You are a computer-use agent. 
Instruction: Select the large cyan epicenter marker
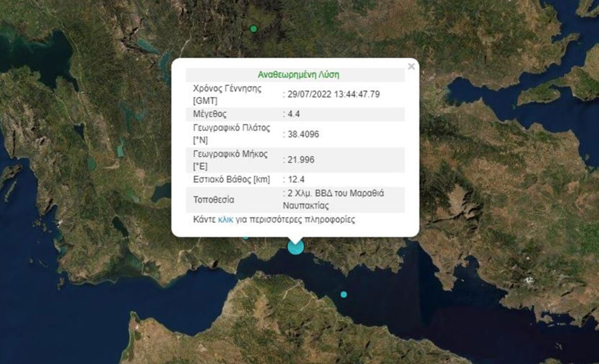point(296,247)
